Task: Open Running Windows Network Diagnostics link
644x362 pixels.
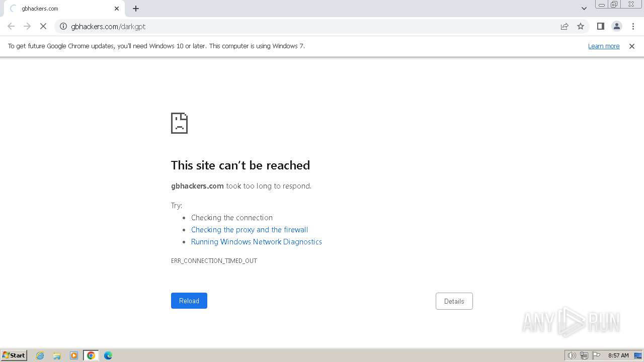Action: 257,242
